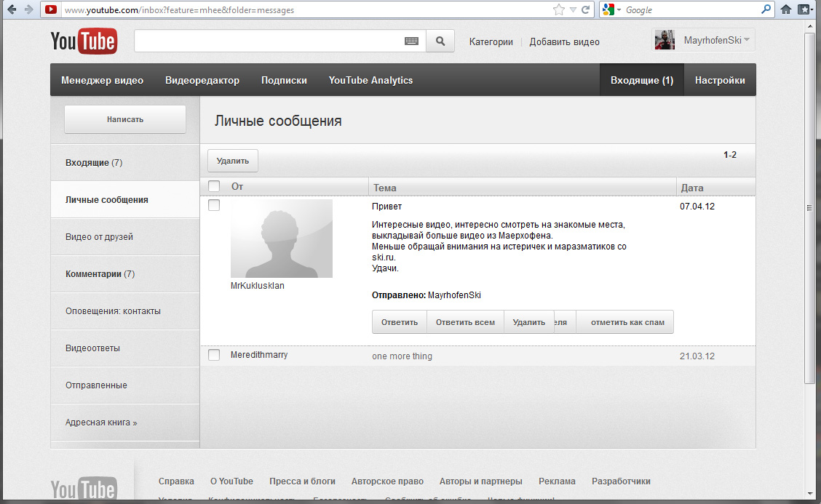This screenshot has width=821, height=504.
Task: Click the Удалить button above the message list
Action: (x=232, y=161)
